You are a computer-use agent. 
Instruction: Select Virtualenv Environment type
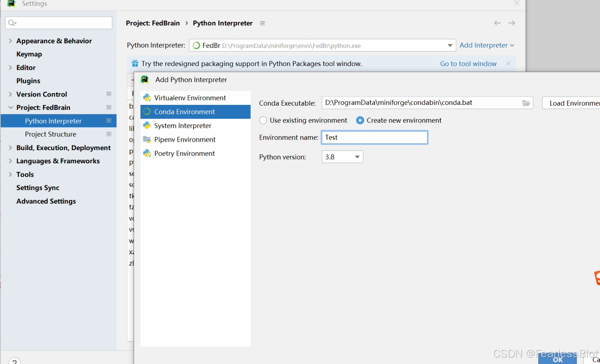(x=196, y=98)
